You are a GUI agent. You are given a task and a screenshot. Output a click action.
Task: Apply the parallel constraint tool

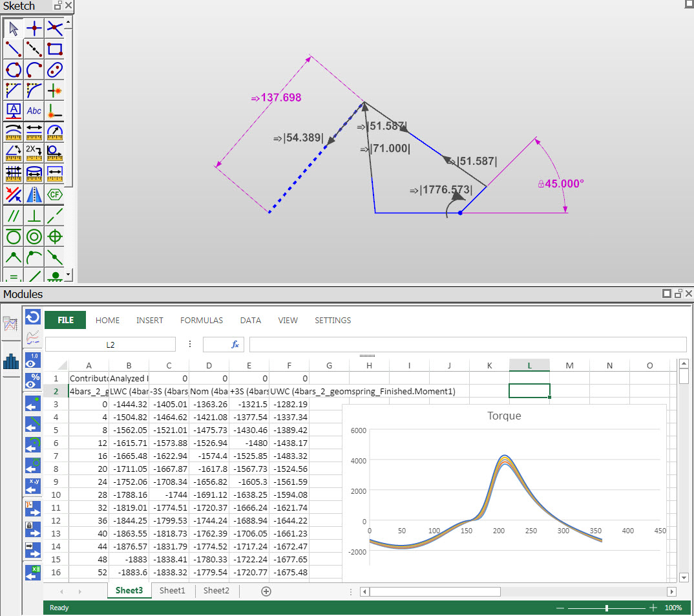pyautogui.click(x=13, y=215)
